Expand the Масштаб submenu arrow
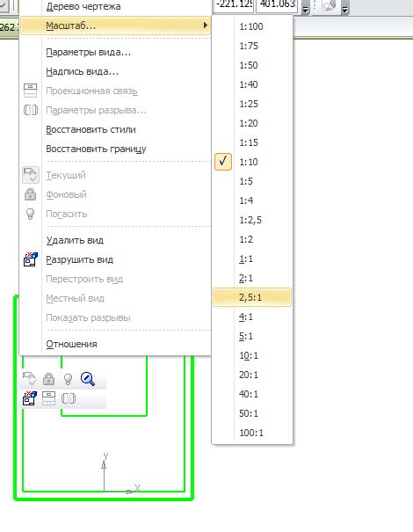The image size is (413, 532). pyautogui.click(x=205, y=26)
